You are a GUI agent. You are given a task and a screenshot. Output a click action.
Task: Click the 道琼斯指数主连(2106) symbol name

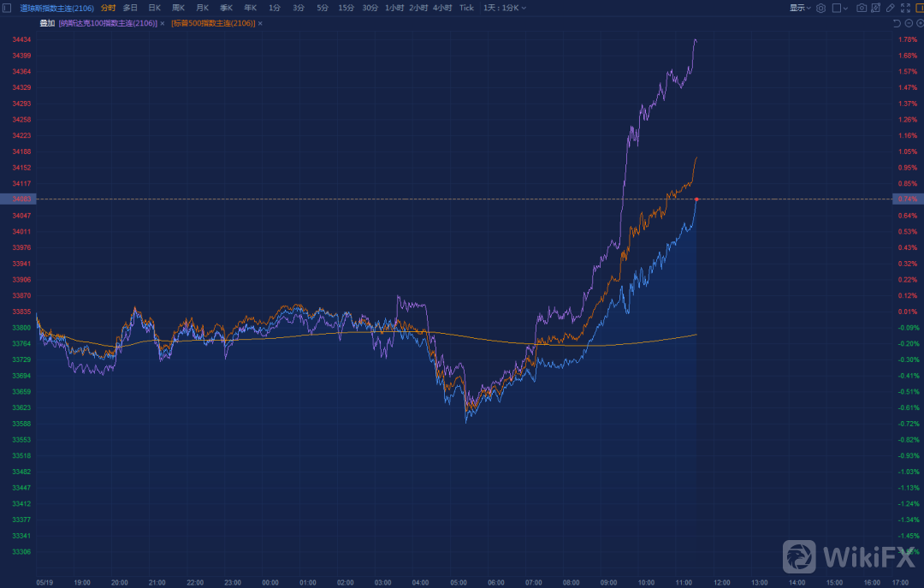(x=56, y=8)
